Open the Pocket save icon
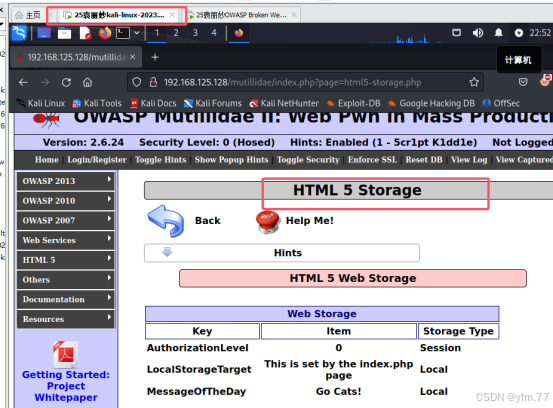This screenshot has height=408, width=553. [x=523, y=83]
